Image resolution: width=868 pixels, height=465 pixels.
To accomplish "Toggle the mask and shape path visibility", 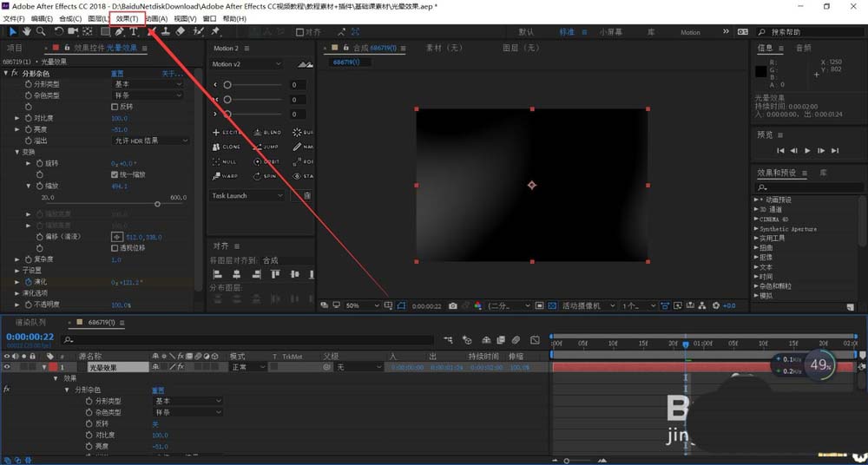I will click(401, 305).
